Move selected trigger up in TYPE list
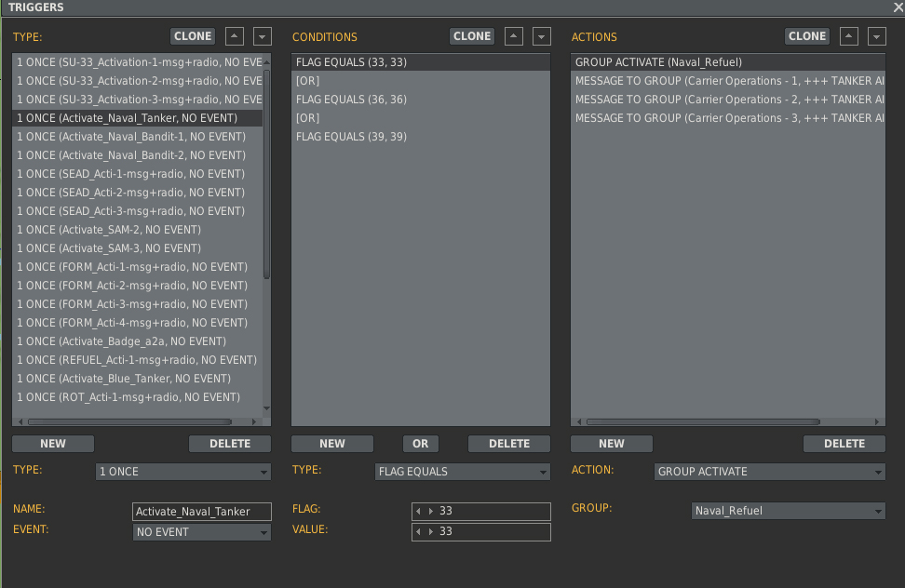905x588 pixels. 234,36
